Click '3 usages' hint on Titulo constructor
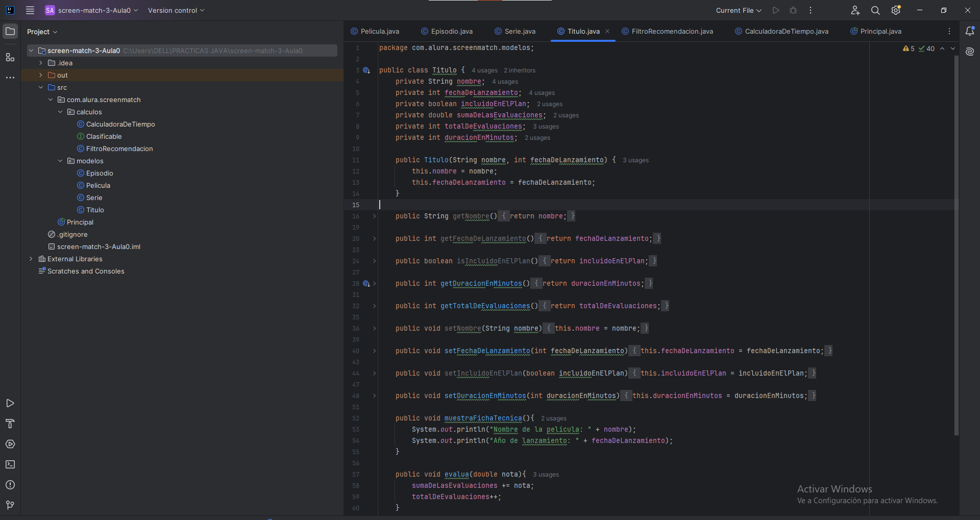The height and width of the screenshot is (520, 980). (x=635, y=160)
